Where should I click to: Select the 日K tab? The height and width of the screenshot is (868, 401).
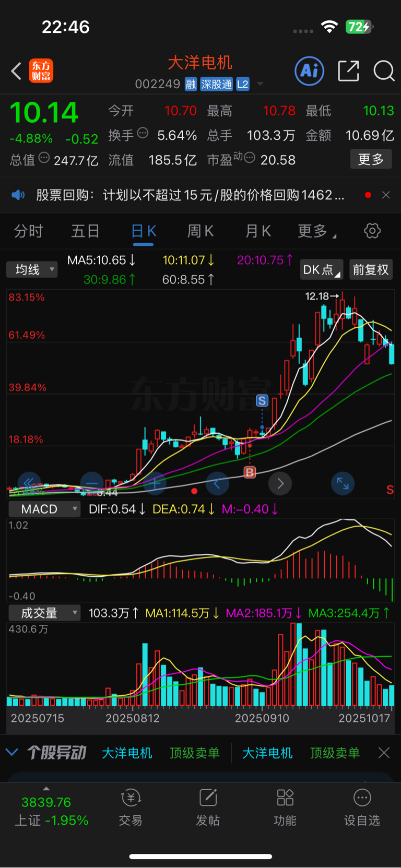click(x=144, y=231)
